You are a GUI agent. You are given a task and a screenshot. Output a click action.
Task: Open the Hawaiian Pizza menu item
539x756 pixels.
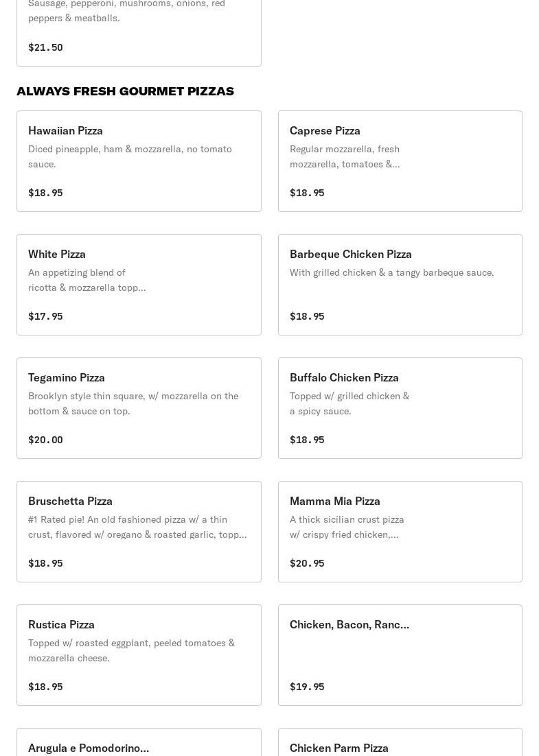click(139, 161)
